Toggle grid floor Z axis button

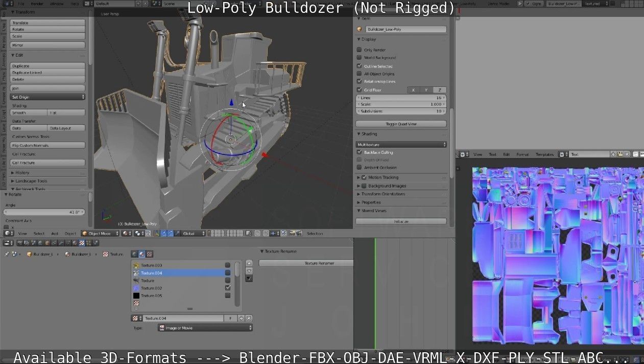(440, 89)
